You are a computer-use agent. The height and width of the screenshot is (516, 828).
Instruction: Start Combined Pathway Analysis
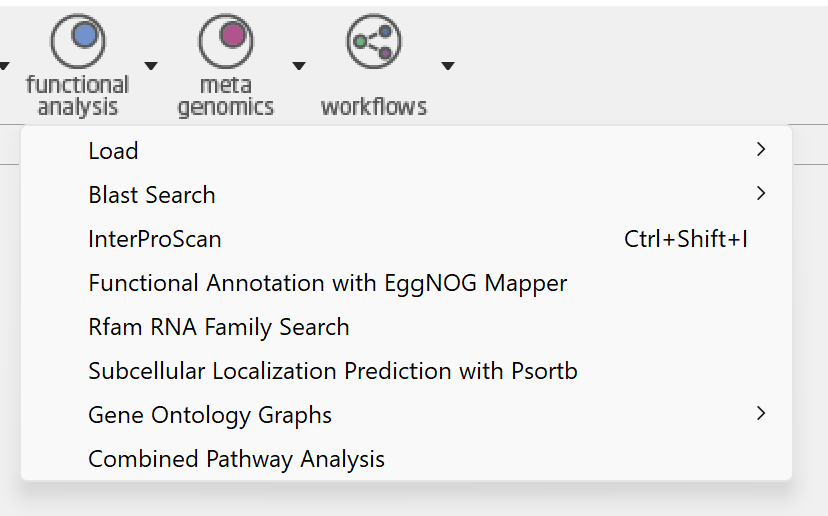pyautogui.click(x=236, y=459)
